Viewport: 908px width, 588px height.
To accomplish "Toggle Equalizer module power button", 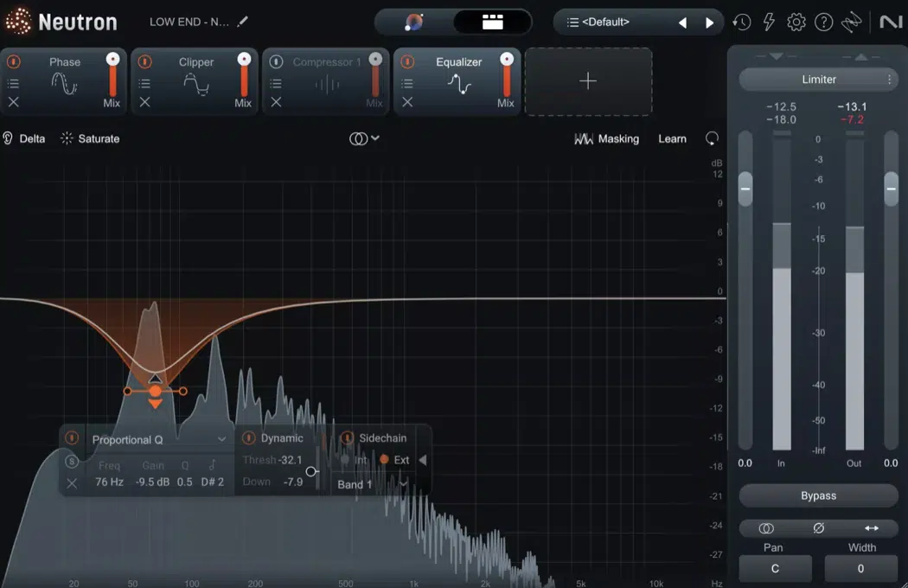I will (x=407, y=61).
